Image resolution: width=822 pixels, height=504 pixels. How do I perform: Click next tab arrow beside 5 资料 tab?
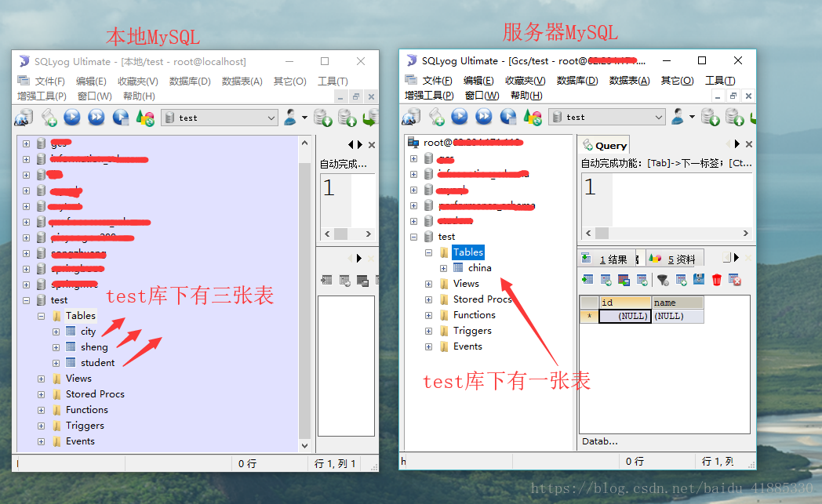tap(736, 257)
